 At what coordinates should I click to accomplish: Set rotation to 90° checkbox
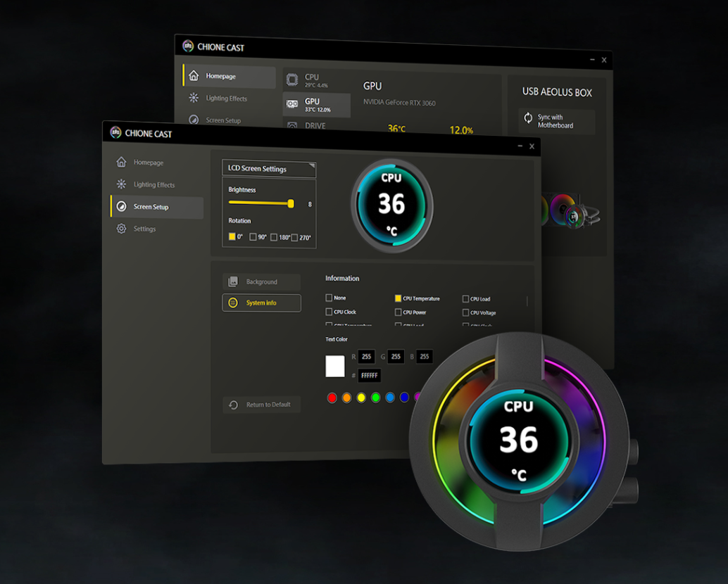pyautogui.click(x=253, y=236)
